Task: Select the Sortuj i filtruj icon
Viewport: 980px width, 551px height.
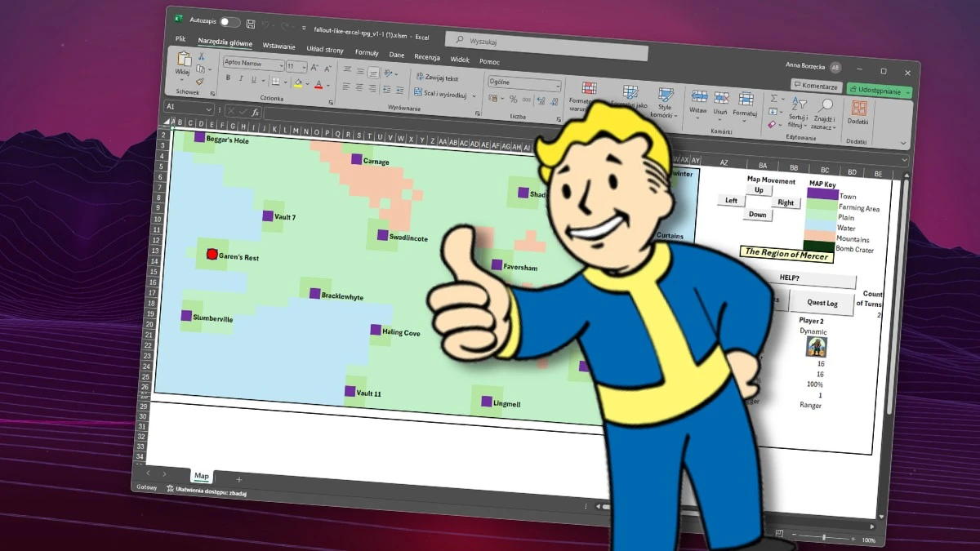Action: [798, 104]
